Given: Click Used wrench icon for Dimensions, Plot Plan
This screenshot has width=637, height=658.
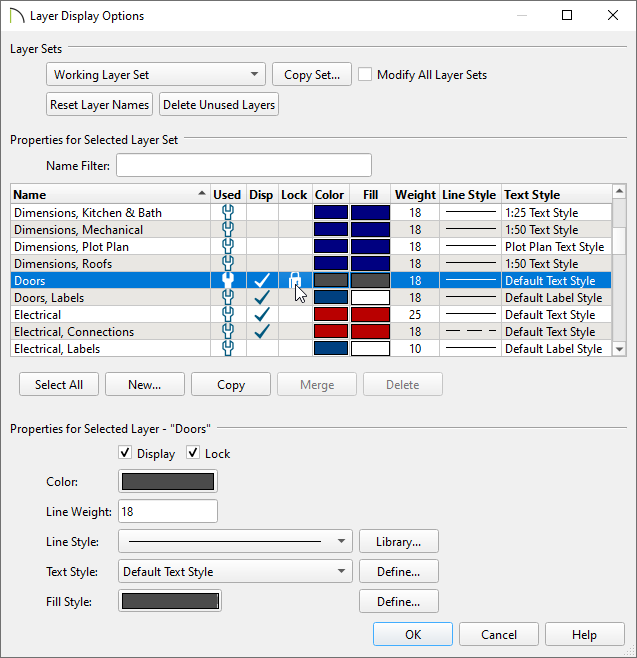Looking at the screenshot, I should click(x=228, y=246).
